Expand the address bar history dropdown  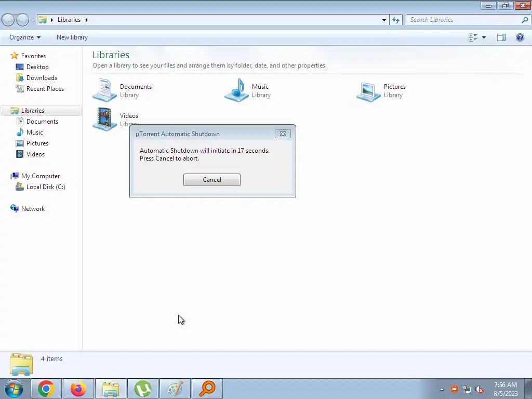click(384, 20)
